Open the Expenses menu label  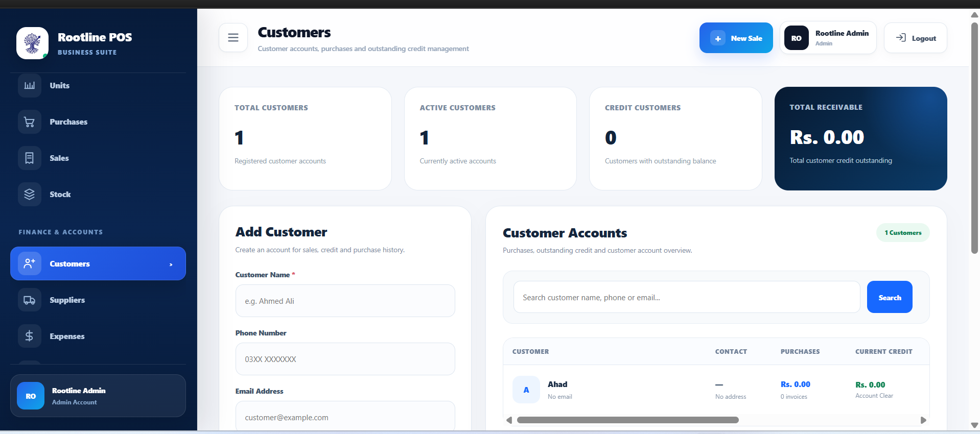pyautogui.click(x=67, y=336)
